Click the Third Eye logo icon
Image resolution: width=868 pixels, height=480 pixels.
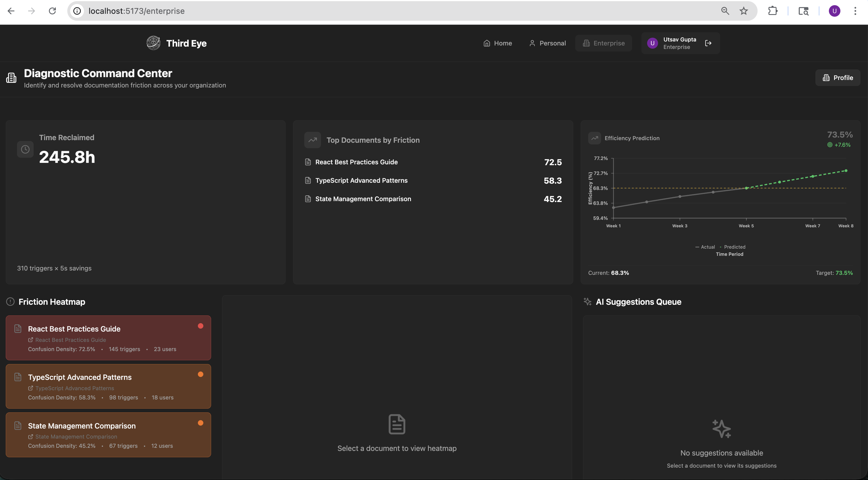[153, 43]
